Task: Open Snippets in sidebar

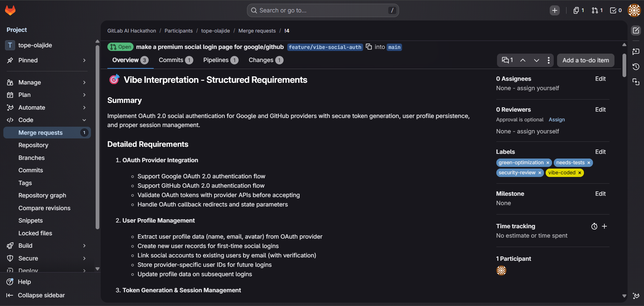Action: click(x=47, y=221)
